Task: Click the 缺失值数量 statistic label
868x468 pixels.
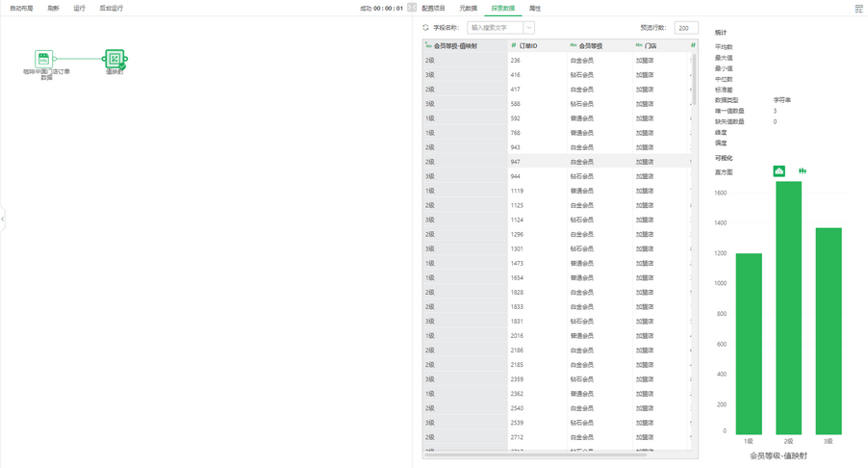Action: tap(729, 121)
